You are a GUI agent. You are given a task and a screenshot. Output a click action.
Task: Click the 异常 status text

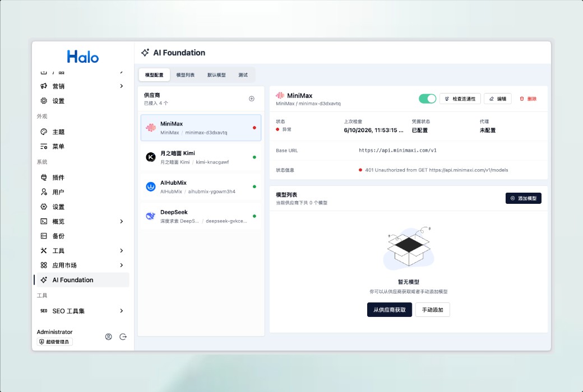[286, 129]
